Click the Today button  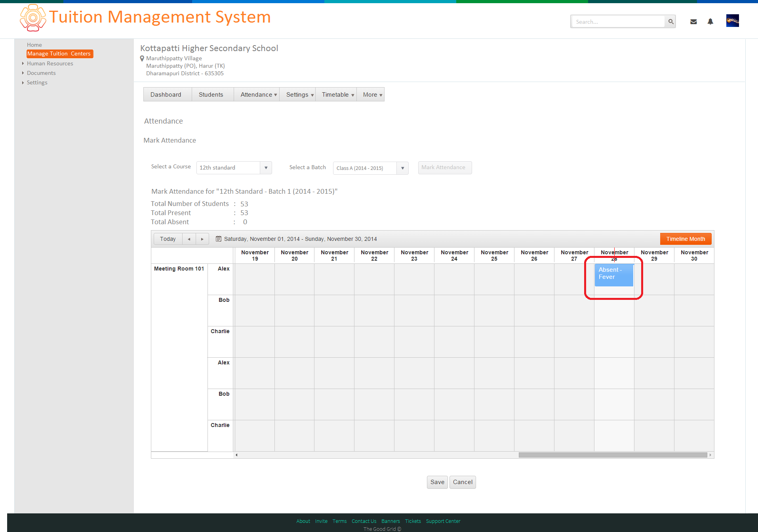[168, 239]
